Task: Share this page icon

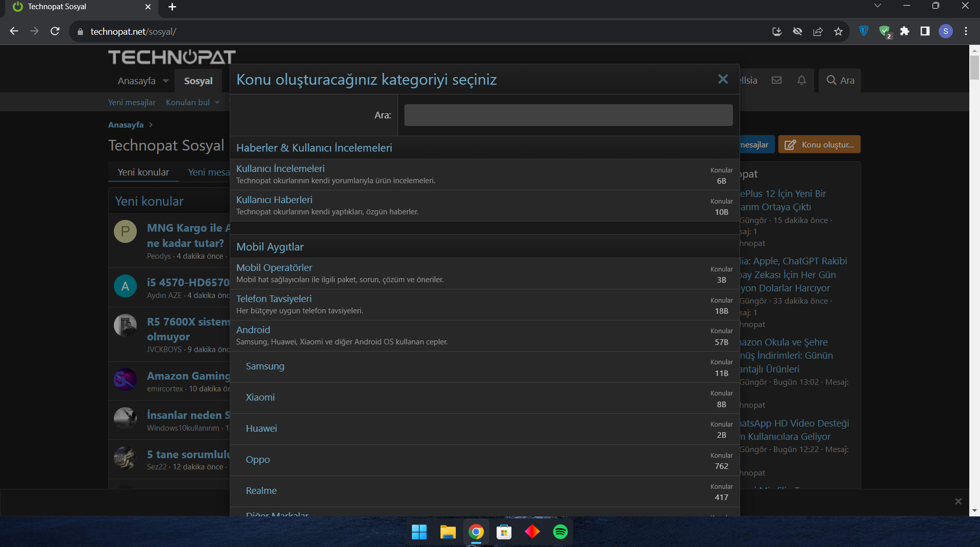Action: pyautogui.click(x=818, y=31)
